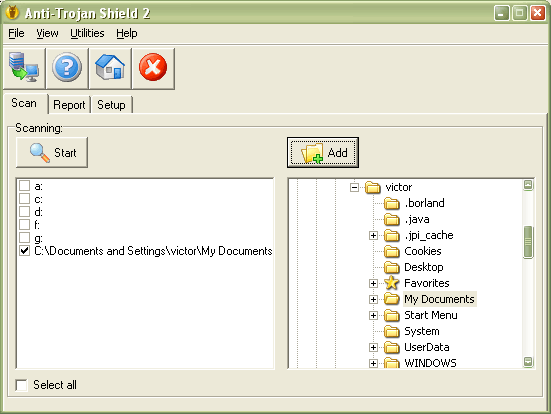Switch to the Report tab
The width and height of the screenshot is (551, 414).
tap(69, 105)
